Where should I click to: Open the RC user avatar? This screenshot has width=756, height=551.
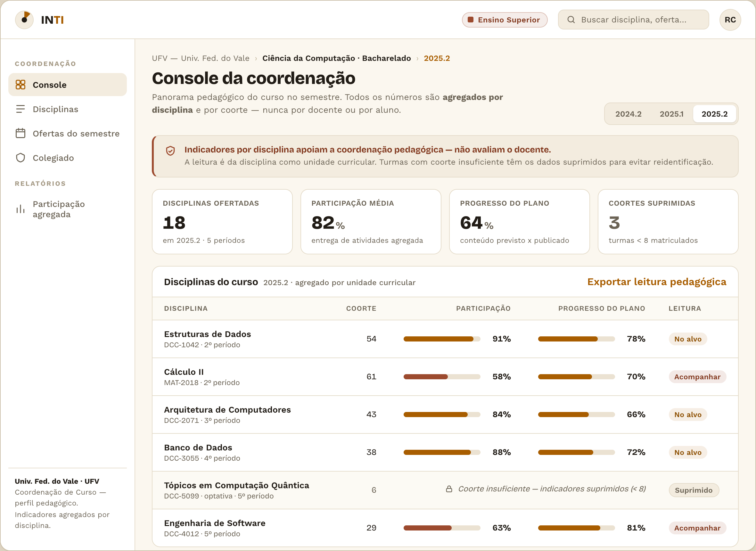(x=730, y=20)
